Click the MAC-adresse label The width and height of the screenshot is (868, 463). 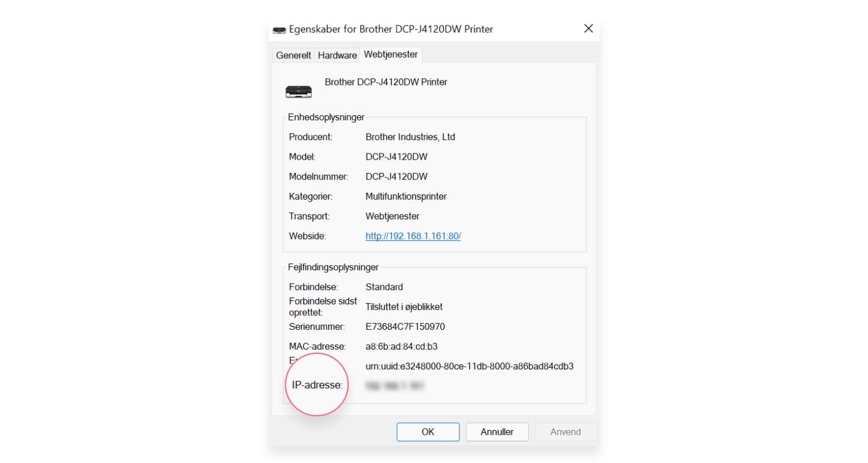(317, 347)
